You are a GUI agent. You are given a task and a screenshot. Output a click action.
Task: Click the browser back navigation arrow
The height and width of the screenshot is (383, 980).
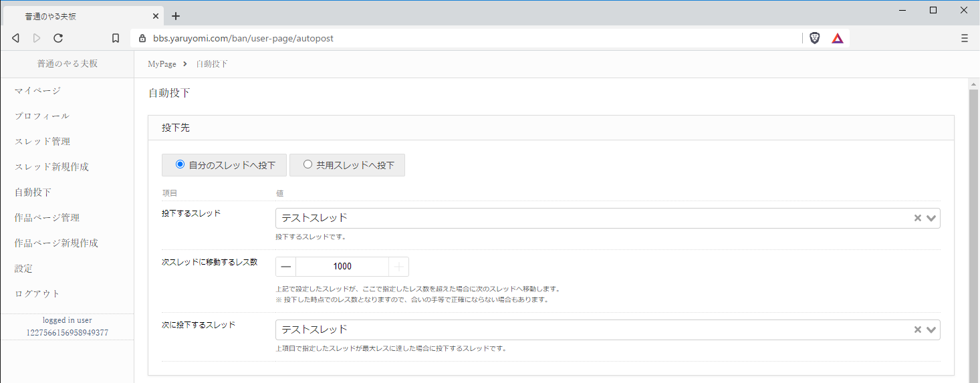16,38
